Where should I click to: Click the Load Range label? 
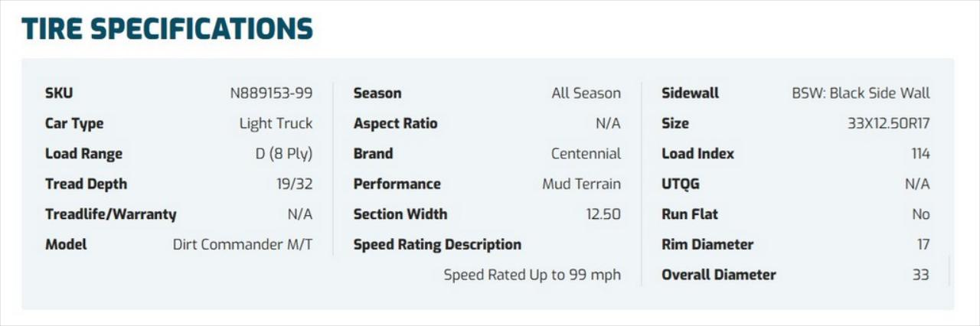click(83, 154)
